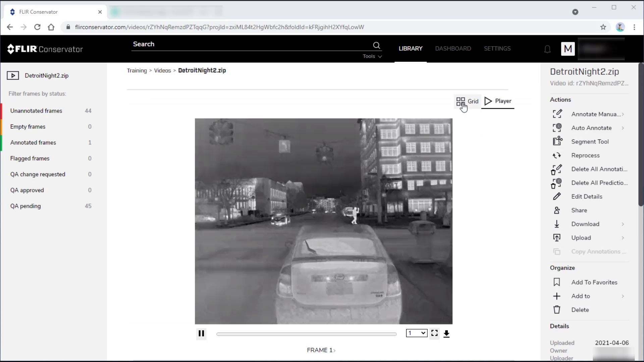Click the fullscreen expand button
The width and height of the screenshot is (644, 362).
click(434, 333)
